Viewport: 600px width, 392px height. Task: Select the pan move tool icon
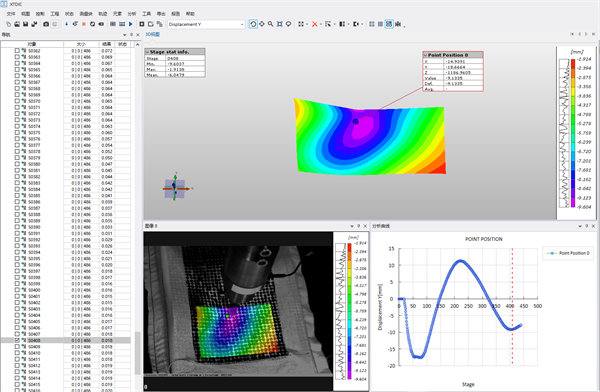262,24
